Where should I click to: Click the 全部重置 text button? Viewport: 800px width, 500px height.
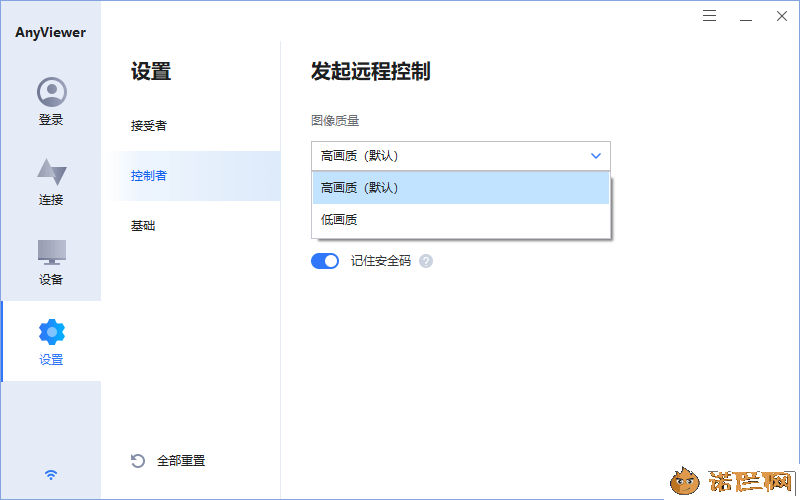pyautogui.click(x=181, y=461)
